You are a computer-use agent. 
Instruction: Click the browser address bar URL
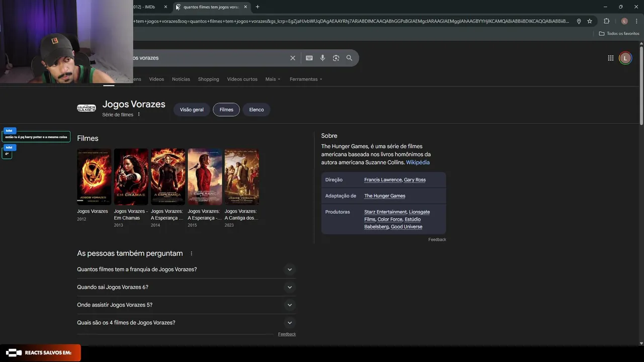tap(351, 21)
